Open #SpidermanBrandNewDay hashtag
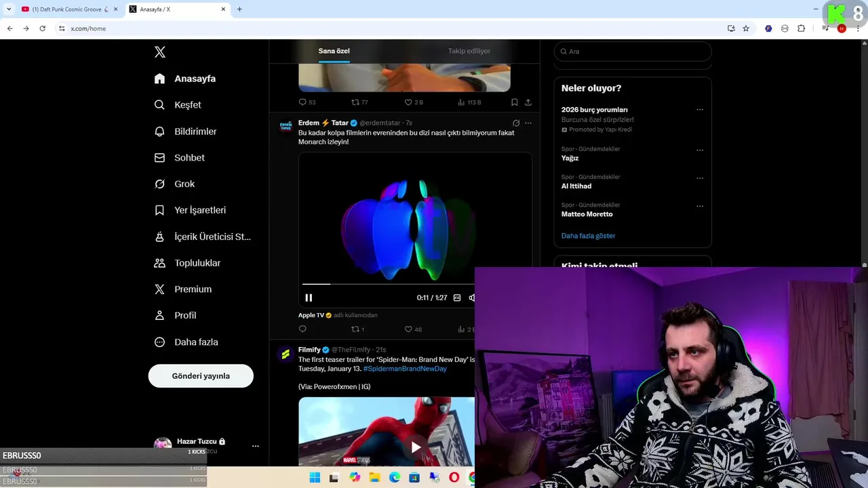Image resolution: width=868 pixels, height=488 pixels. click(x=405, y=369)
